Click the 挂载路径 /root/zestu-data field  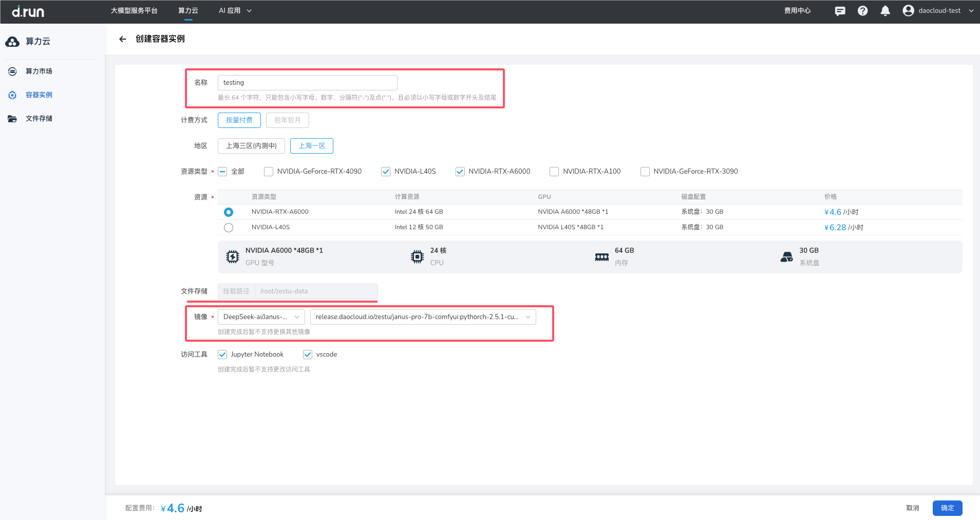pyautogui.click(x=298, y=291)
